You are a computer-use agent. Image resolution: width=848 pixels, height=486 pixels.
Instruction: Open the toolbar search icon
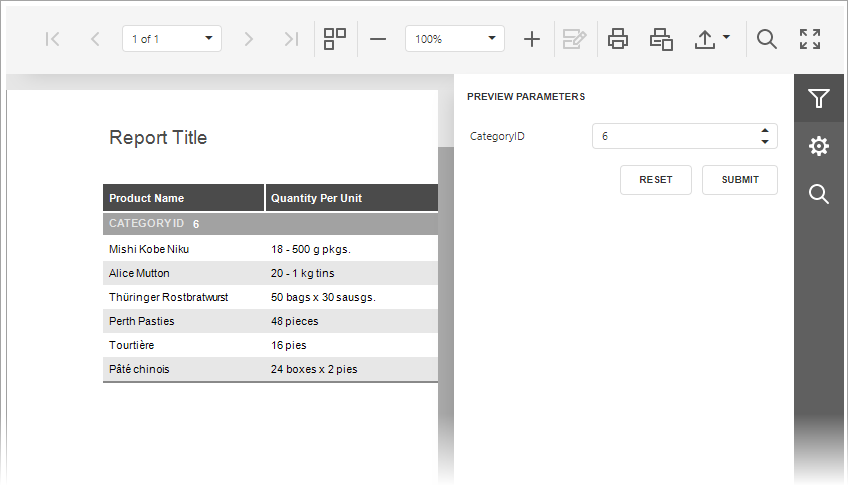(x=766, y=39)
